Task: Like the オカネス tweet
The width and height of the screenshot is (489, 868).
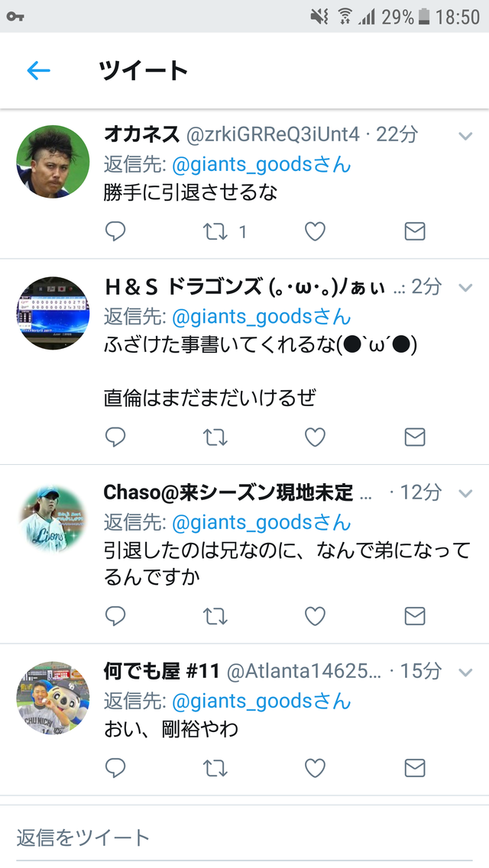Action: (315, 231)
